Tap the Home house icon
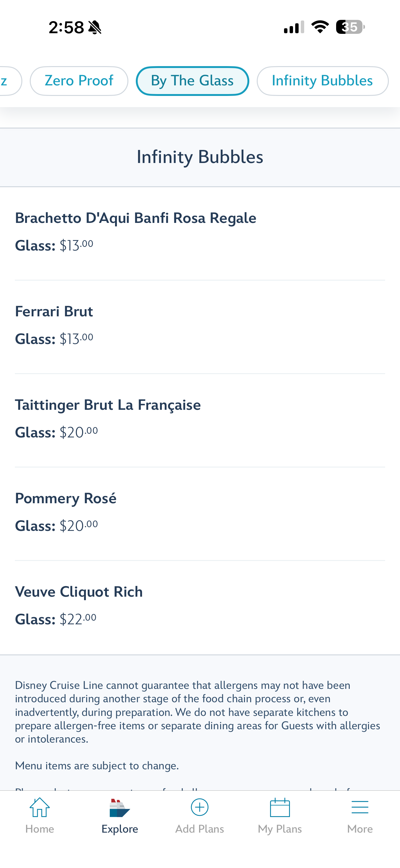 click(40, 807)
